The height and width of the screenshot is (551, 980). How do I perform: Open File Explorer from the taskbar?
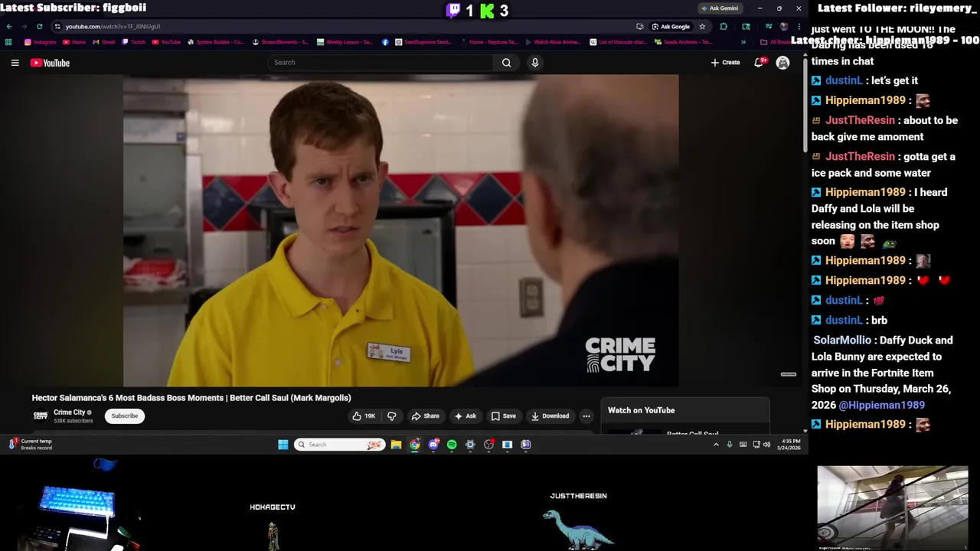coord(396,445)
